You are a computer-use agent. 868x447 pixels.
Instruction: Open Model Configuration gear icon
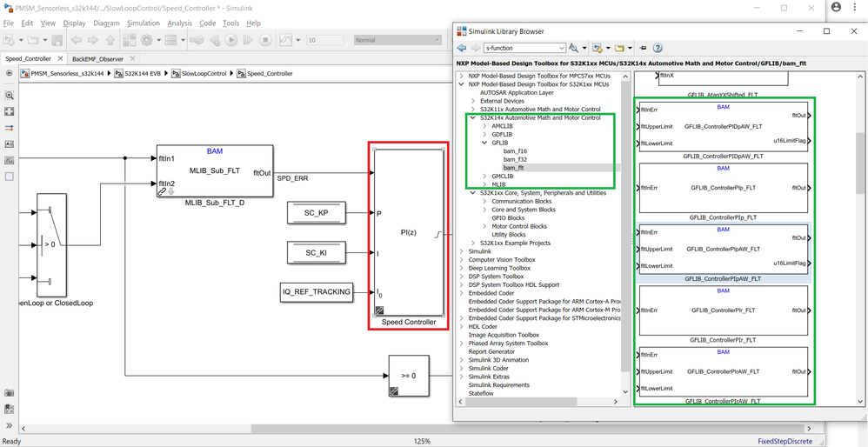pyautogui.click(x=147, y=40)
